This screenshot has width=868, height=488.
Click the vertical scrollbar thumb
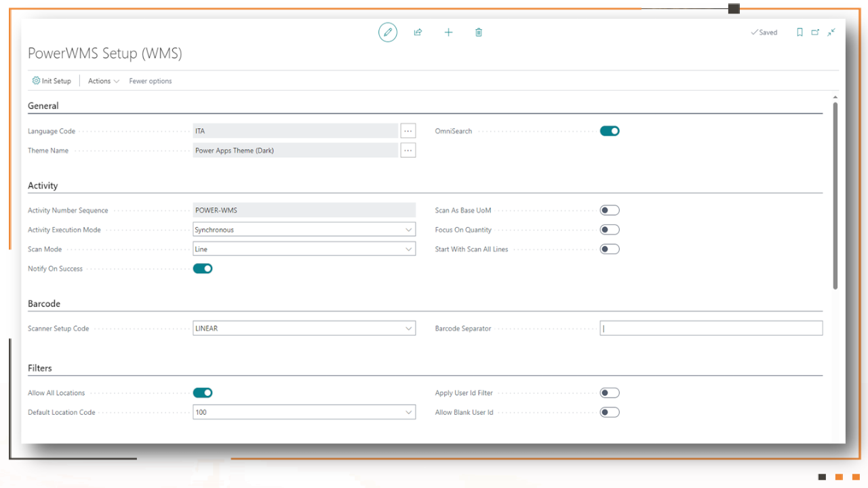click(x=835, y=195)
